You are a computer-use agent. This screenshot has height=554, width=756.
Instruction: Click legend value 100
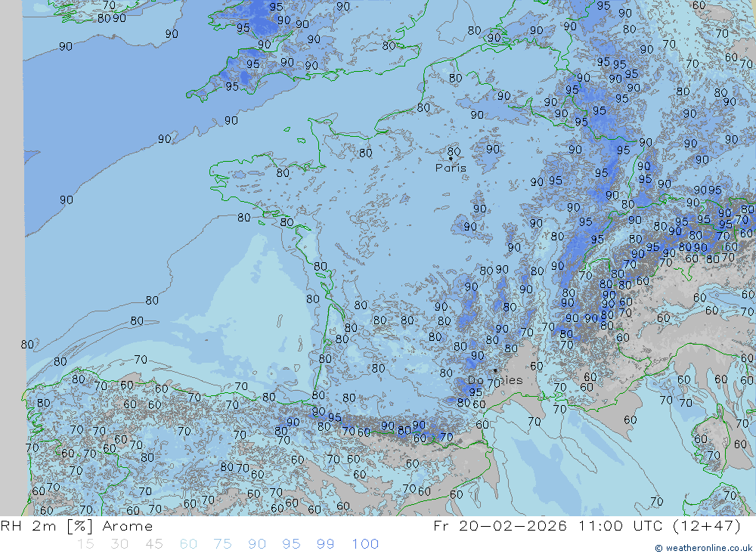[x=365, y=544]
